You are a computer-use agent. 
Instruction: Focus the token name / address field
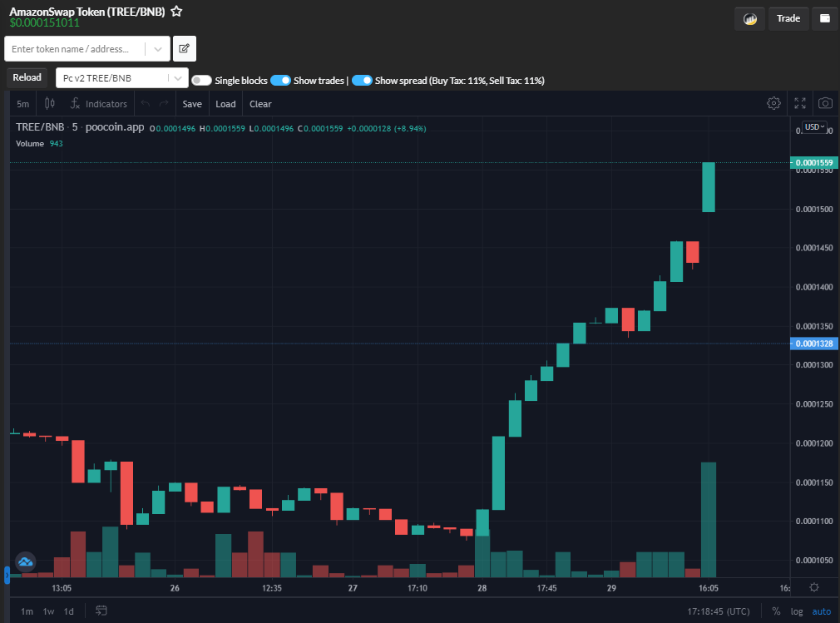[x=75, y=49]
